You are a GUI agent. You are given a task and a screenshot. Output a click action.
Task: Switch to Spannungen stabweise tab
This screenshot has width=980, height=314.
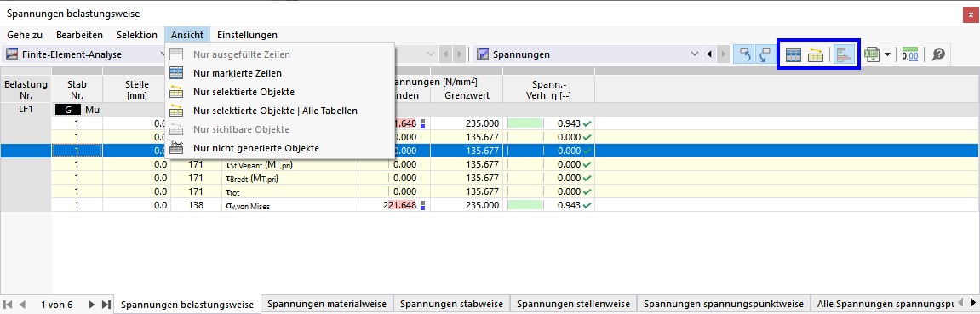[451, 304]
